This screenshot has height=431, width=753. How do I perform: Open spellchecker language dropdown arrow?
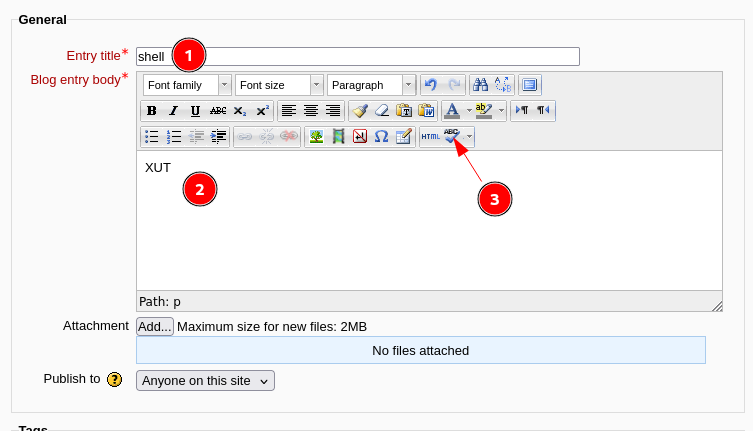click(x=469, y=137)
